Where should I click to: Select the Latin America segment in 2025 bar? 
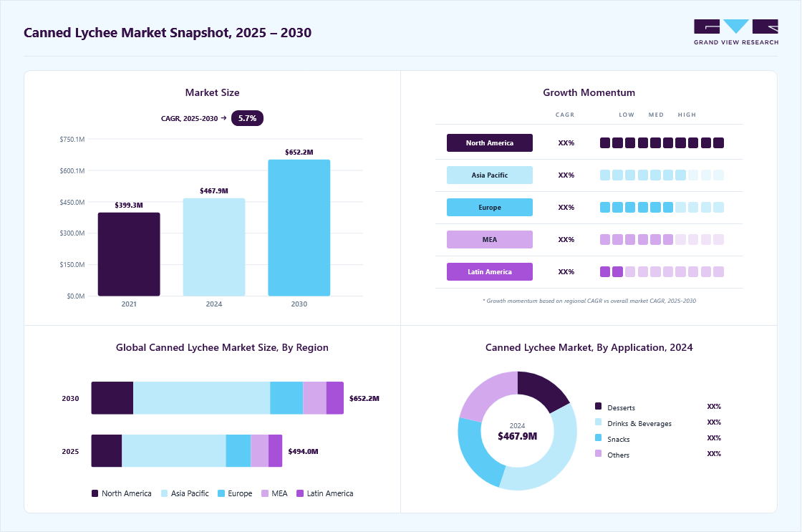tap(275, 450)
